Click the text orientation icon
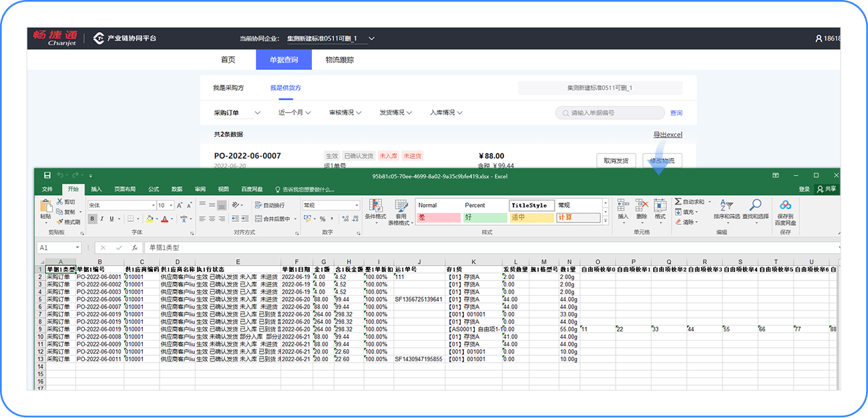Viewport: 868px width, 418px height. [x=236, y=206]
